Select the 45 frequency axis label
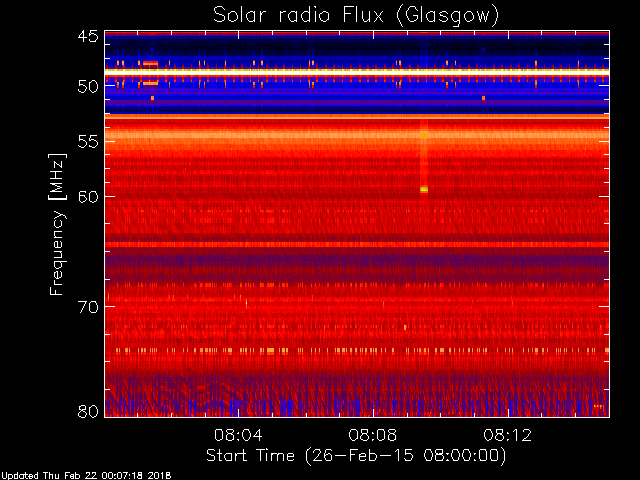Image resolution: width=640 pixels, height=480 pixels. tap(88, 36)
